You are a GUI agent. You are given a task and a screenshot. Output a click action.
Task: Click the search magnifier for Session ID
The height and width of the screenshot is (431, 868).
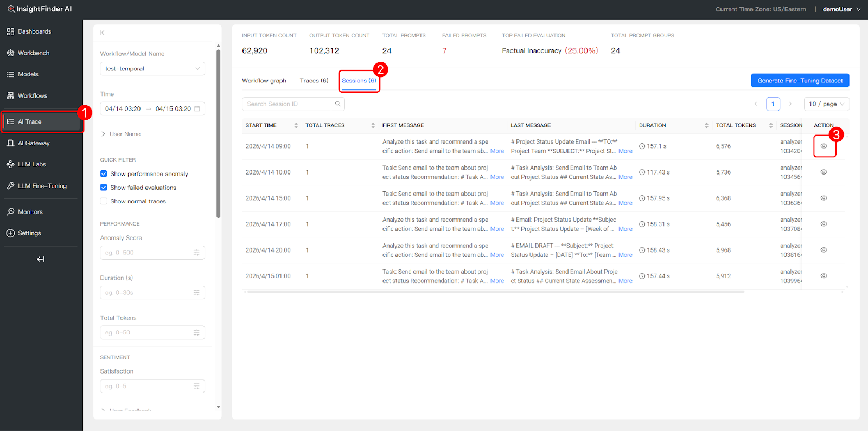point(338,104)
